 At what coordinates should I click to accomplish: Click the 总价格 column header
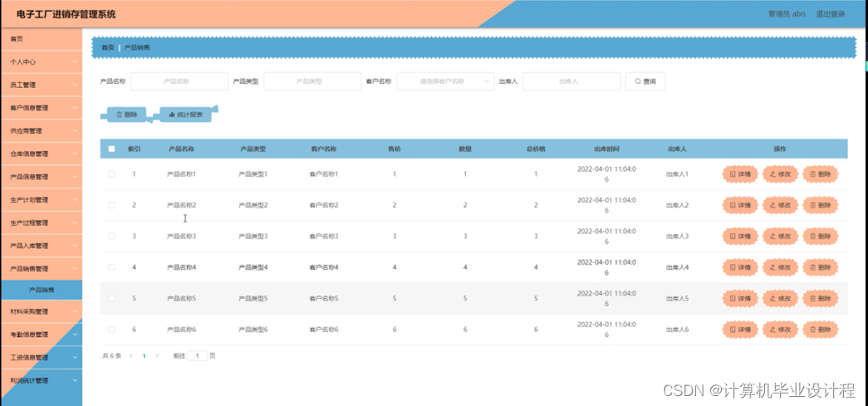coord(536,149)
